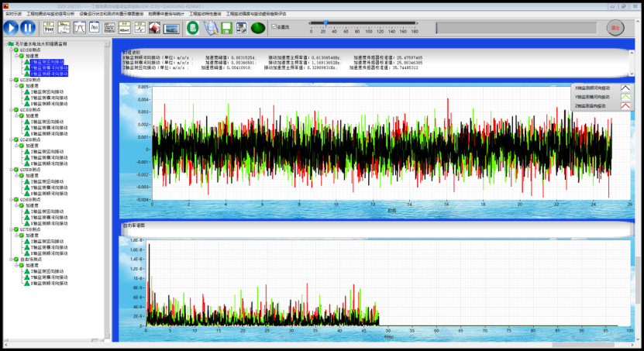
Task: Click the green radar circle icon
Action: [258, 28]
